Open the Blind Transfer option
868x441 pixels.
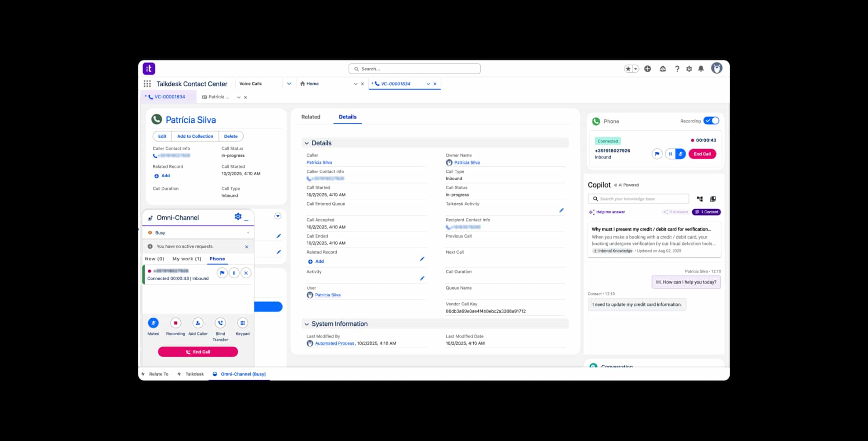pyautogui.click(x=220, y=323)
